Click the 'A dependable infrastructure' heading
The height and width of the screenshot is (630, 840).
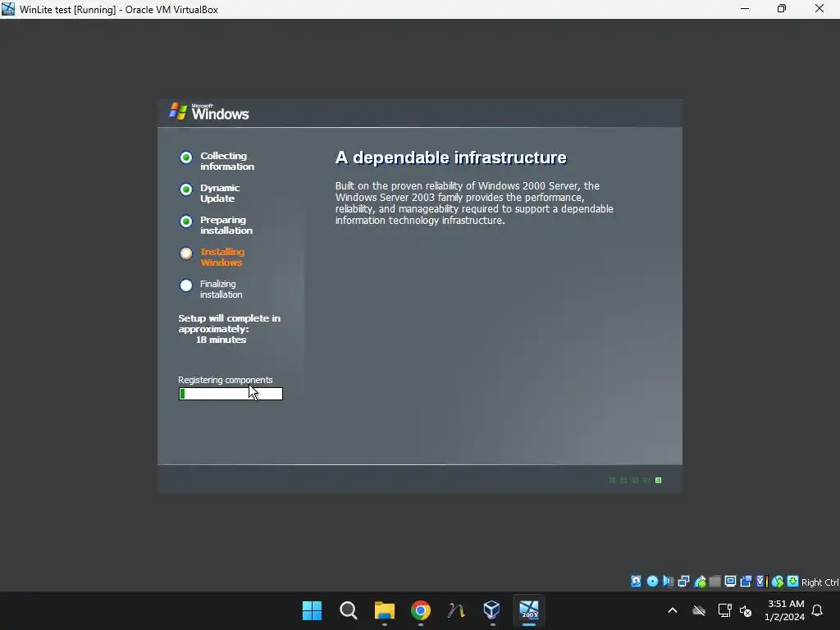click(x=451, y=157)
